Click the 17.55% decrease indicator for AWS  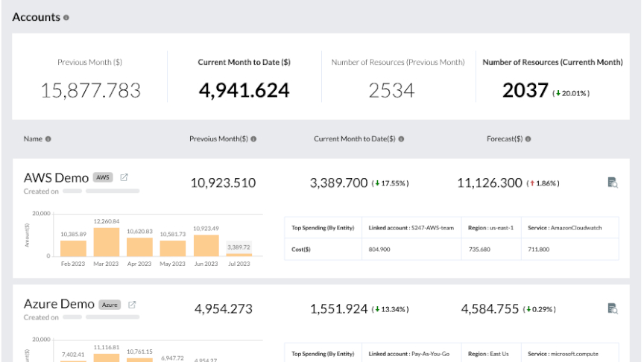click(390, 183)
